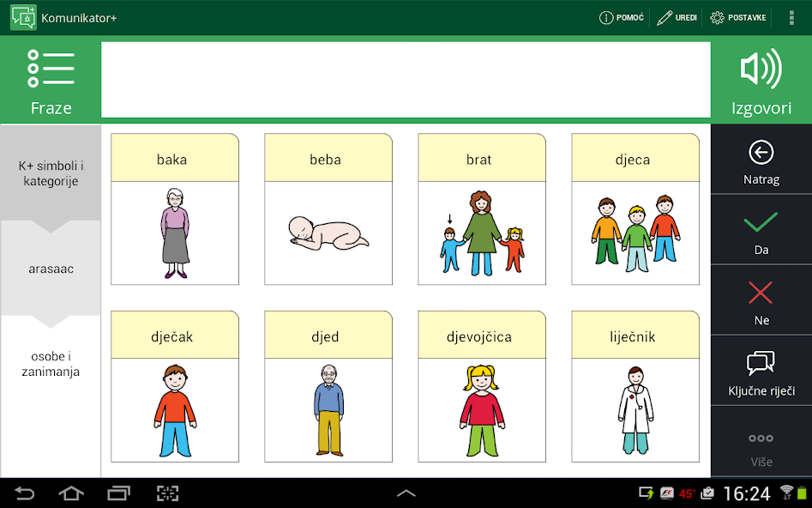Open the POMOĆ help info
This screenshot has height=508, width=812.
621,17
